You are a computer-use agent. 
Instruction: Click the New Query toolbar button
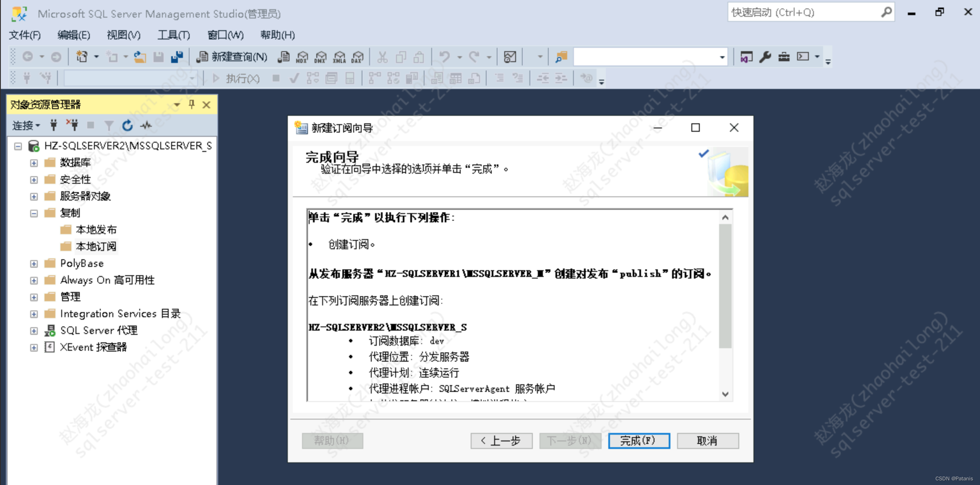point(232,57)
